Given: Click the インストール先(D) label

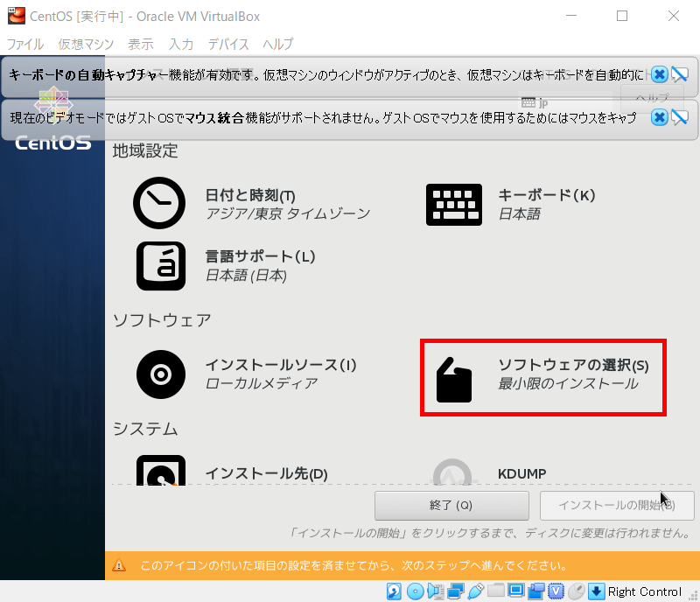Looking at the screenshot, I should point(267,473).
